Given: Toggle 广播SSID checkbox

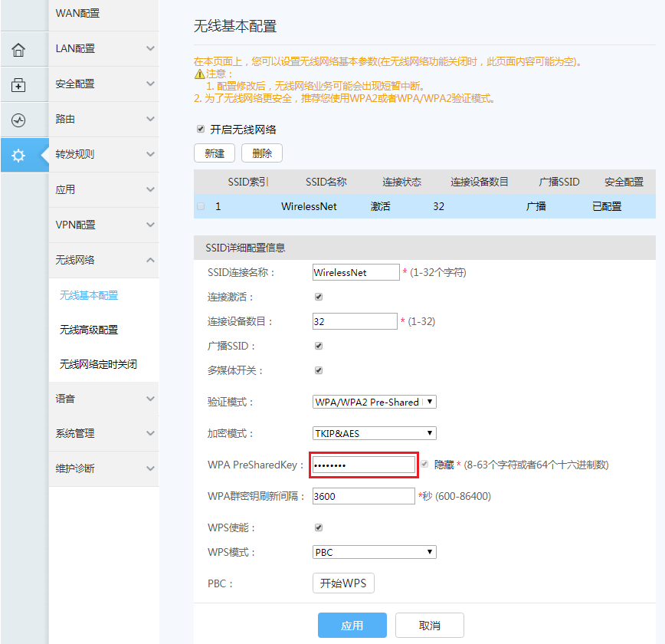Looking at the screenshot, I should tap(319, 346).
